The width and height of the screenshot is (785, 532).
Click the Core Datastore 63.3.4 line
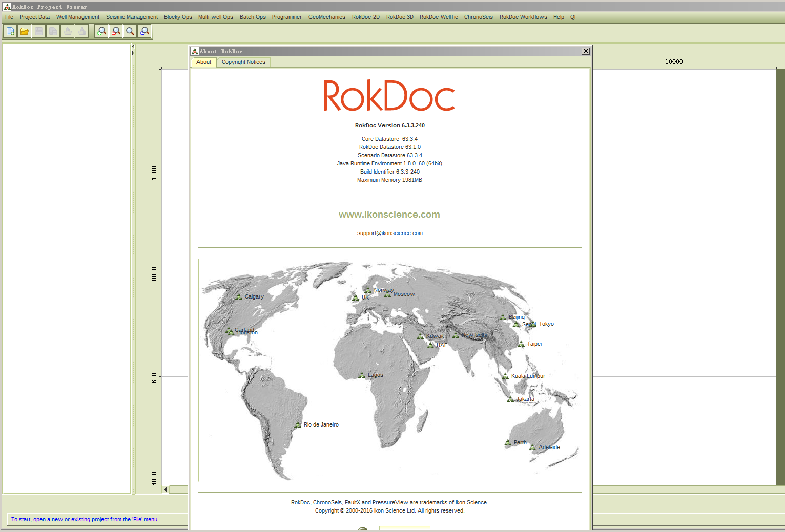pyautogui.click(x=389, y=139)
